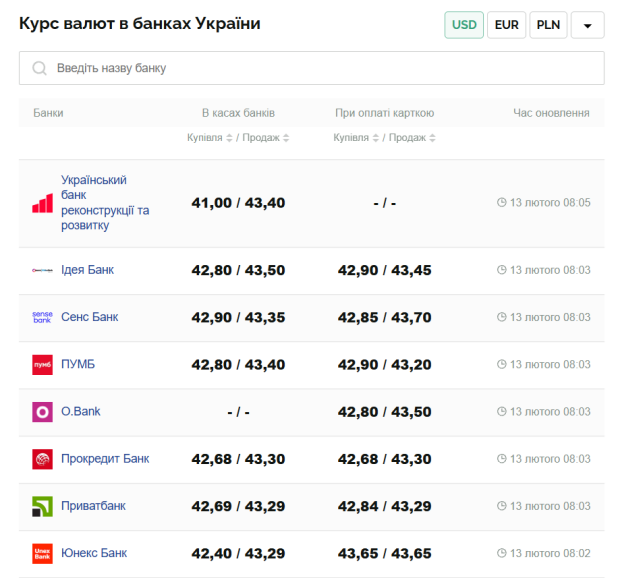This screenshot has width=620, height=578.
Task: Click the Прокредит Банк logo icon
Action: click(x=42, y=459)
